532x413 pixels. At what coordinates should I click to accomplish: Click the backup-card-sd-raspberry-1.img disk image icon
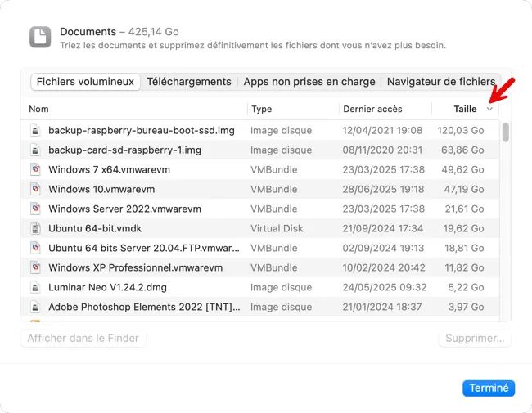[36, 150]
